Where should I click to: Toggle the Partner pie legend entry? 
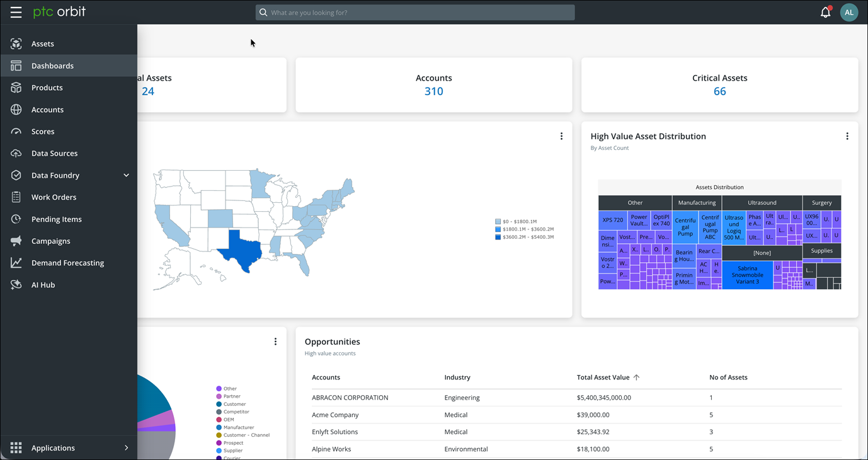228,396
